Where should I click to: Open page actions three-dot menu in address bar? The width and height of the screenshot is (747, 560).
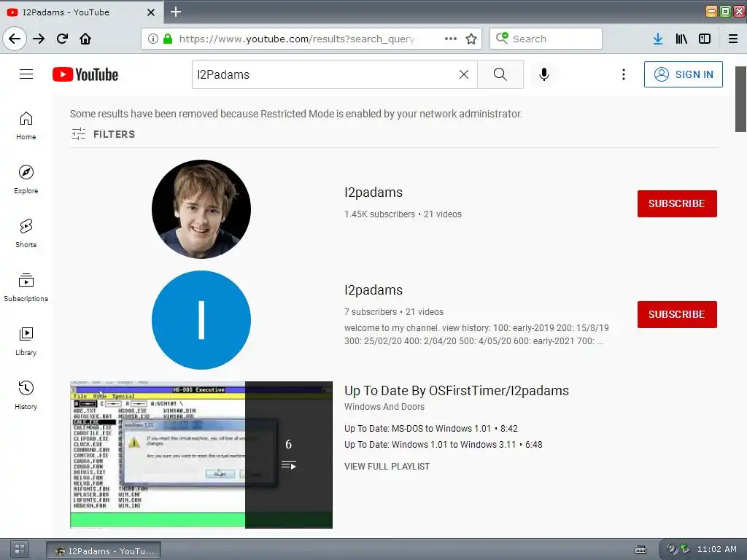(451, 39)
